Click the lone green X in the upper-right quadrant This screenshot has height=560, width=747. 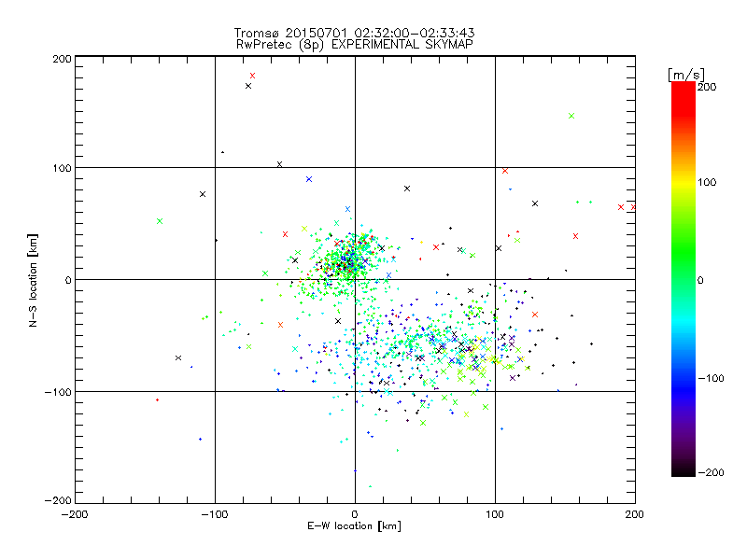point(571,116)
